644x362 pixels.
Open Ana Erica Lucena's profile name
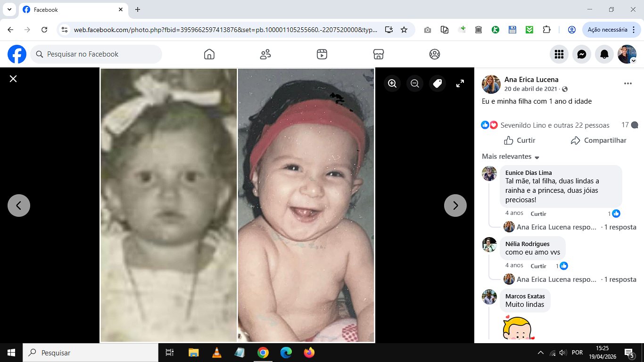click(531, 80)
